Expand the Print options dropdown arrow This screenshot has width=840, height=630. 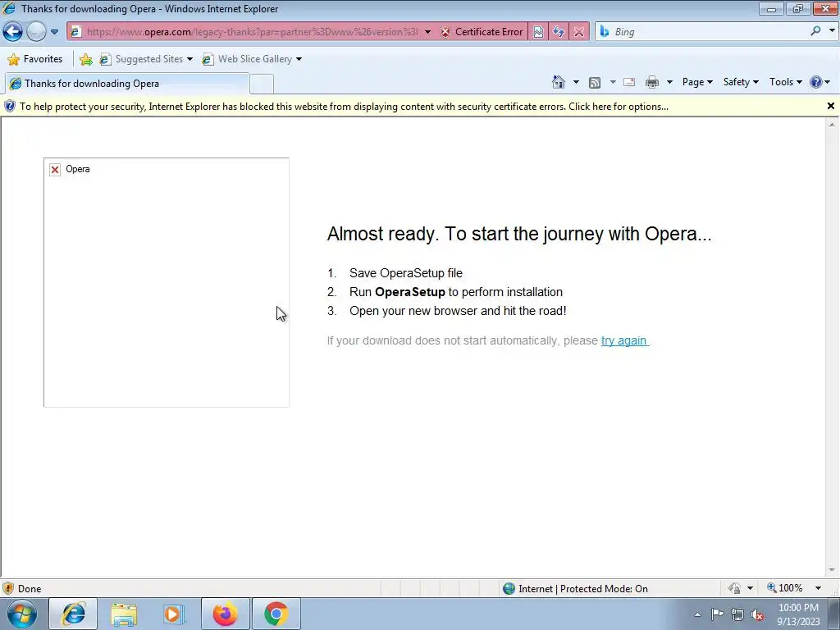coord(669,82)
